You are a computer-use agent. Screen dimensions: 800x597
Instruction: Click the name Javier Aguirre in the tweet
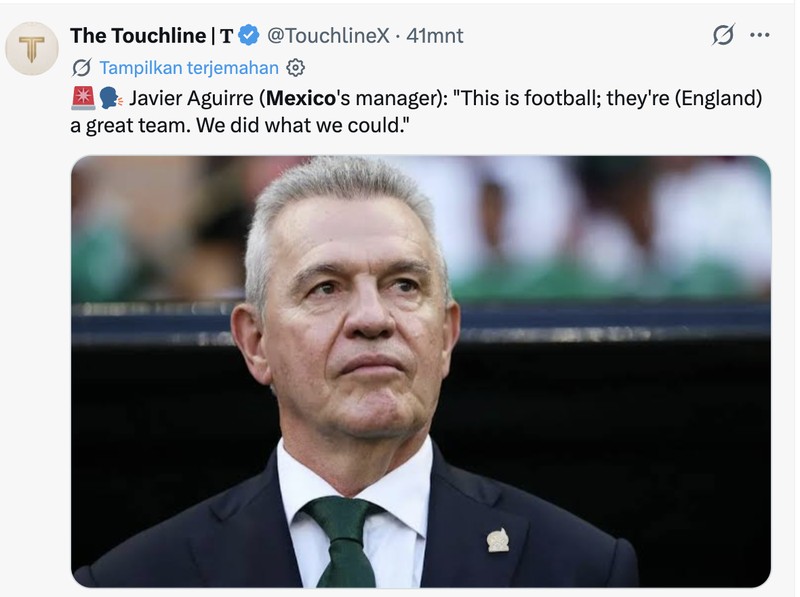[191, 98]
